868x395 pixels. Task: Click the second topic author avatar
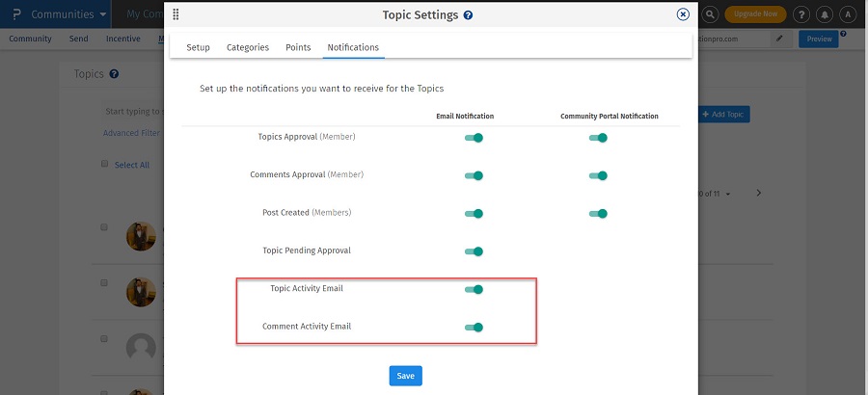tap(141, 292)
